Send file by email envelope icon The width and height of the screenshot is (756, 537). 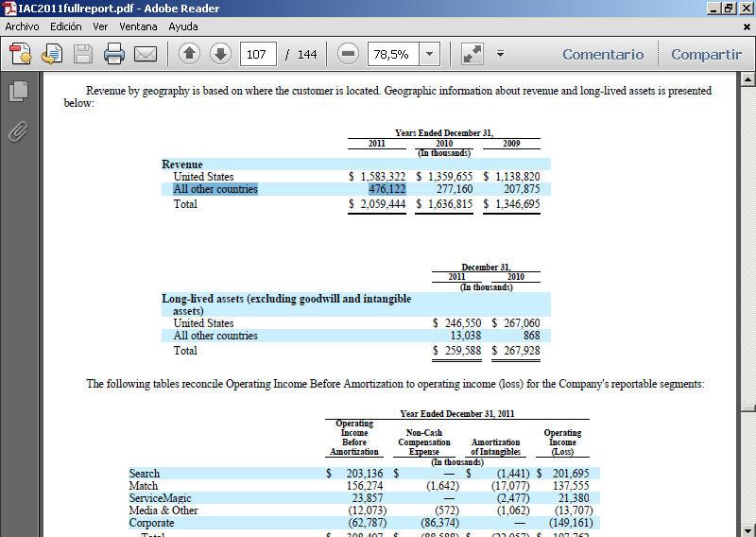click(x=146, y=54)
